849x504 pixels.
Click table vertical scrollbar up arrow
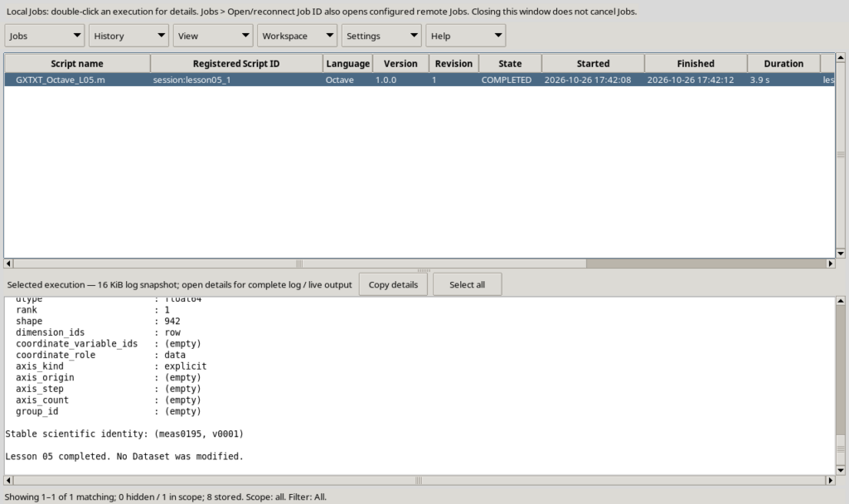coord(841,57)
